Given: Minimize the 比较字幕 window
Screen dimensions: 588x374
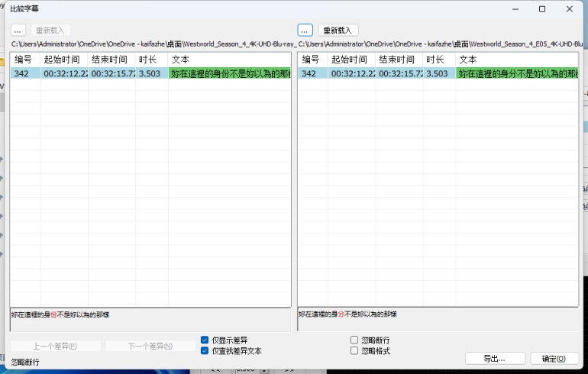Looking at the screenshot, I should point(515,9).
